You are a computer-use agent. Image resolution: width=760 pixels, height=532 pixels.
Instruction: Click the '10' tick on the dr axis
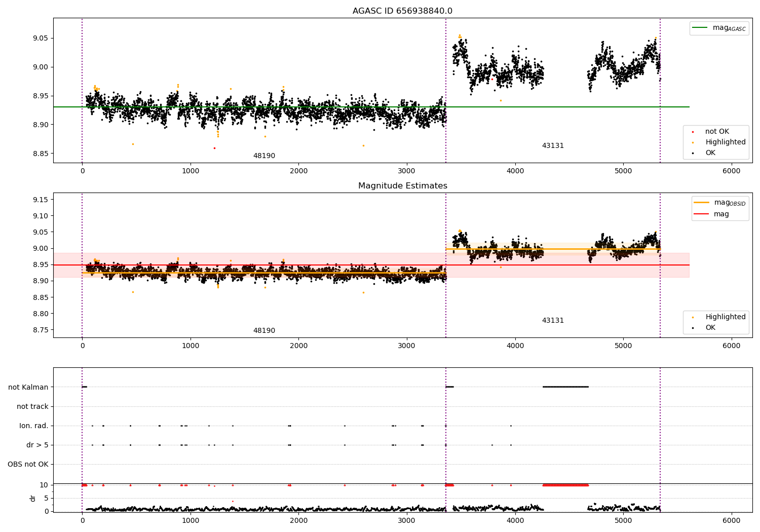[44, 485]
